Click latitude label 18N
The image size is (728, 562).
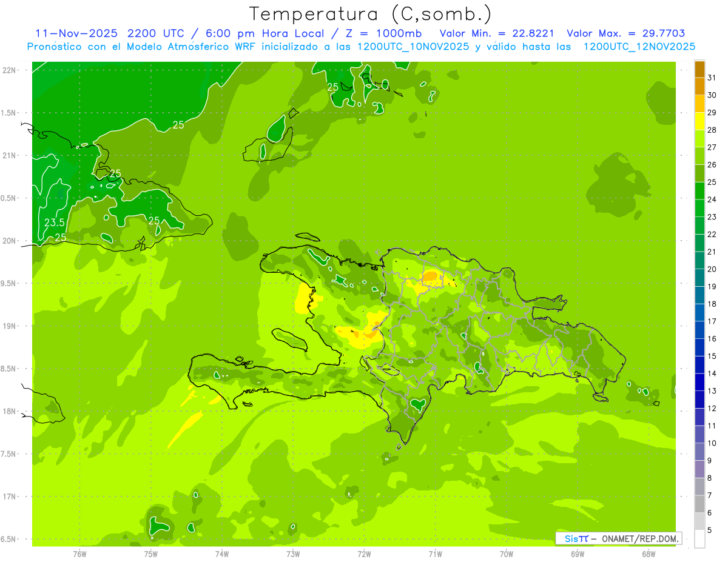coord(9,411)
